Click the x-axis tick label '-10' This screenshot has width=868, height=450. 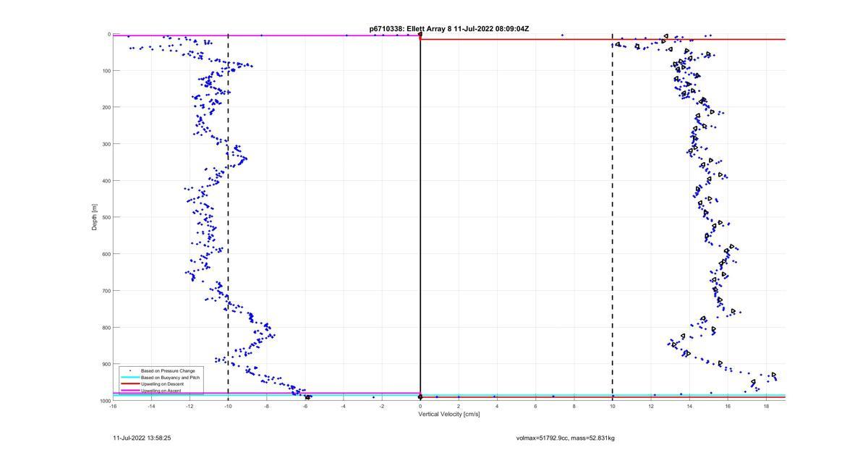pos(228,407)
